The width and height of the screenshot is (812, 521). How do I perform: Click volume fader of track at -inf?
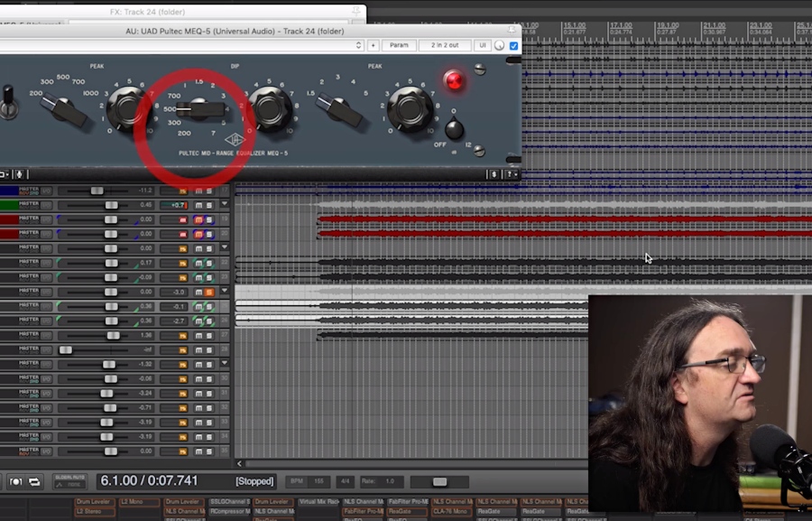click(65, 350)
